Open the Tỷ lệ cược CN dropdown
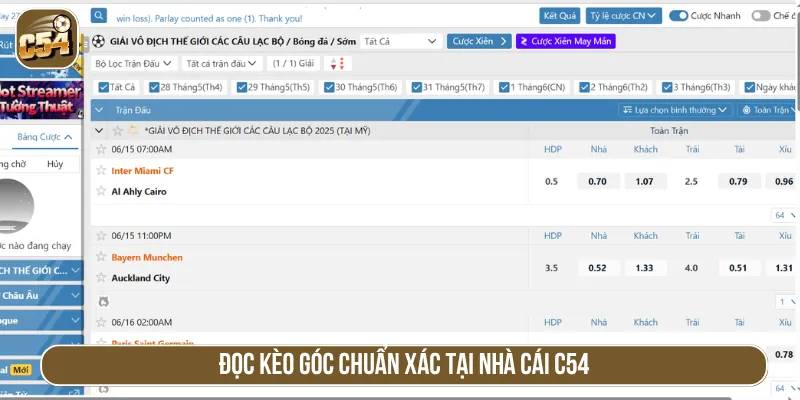The height and width of the screenshot is (400, 800). (623, 16)
